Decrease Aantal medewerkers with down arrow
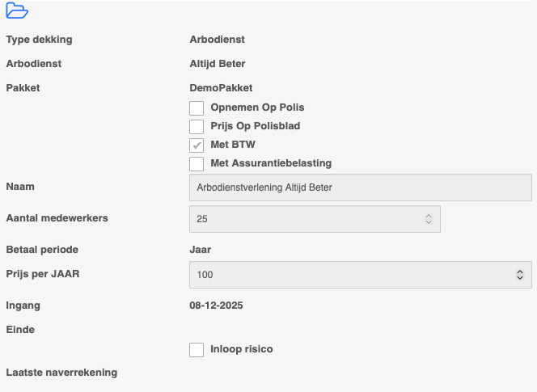This screenshot has width=537, height=392. [429, 221]
